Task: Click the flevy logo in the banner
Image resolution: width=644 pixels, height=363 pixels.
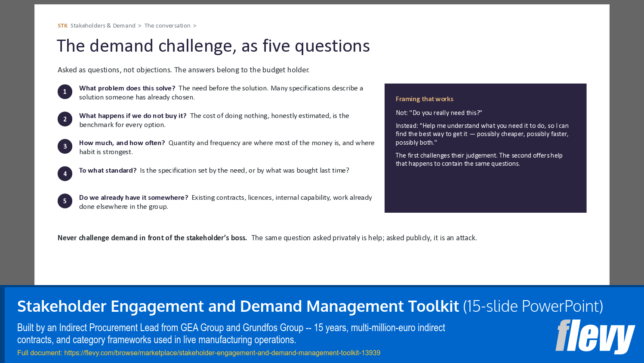Action: [x=595, y=336]
